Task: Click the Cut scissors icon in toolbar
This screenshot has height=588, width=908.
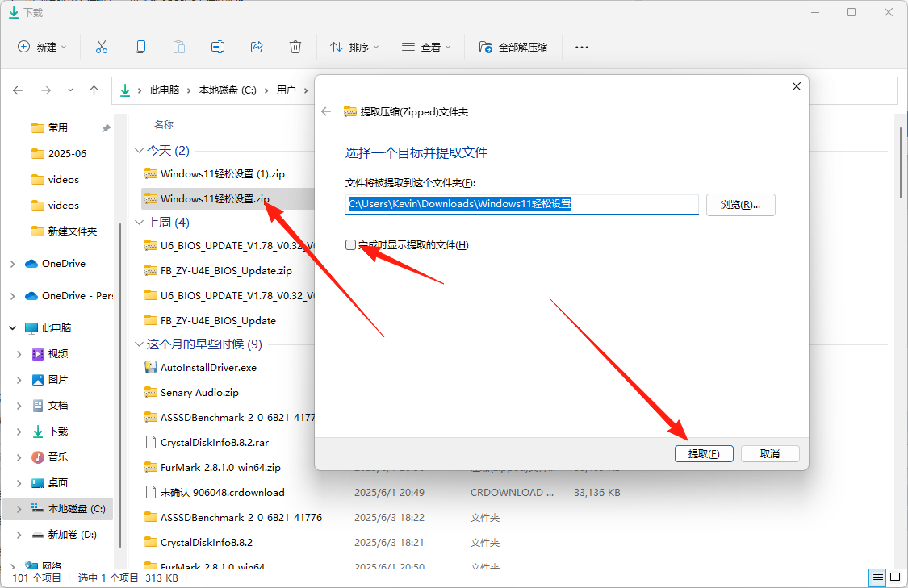Action: pos(102,47)
